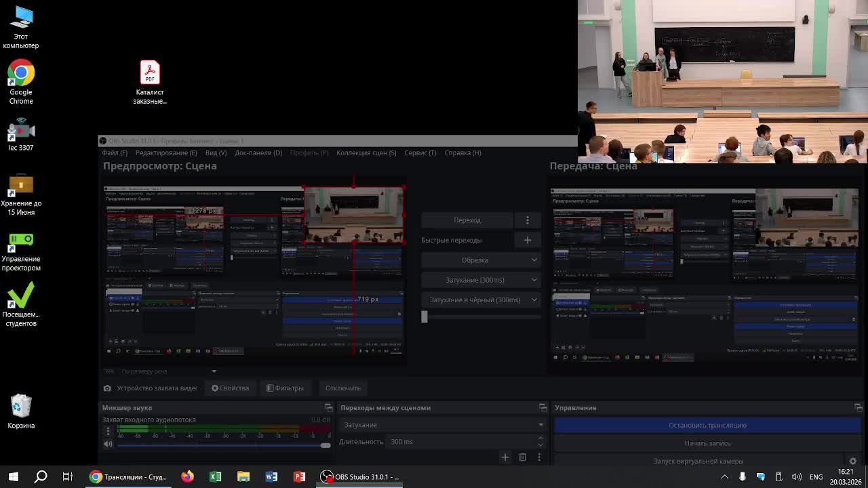Open audio source three-dot options menu
868x488 pixels.
click(x=108, y=430)
